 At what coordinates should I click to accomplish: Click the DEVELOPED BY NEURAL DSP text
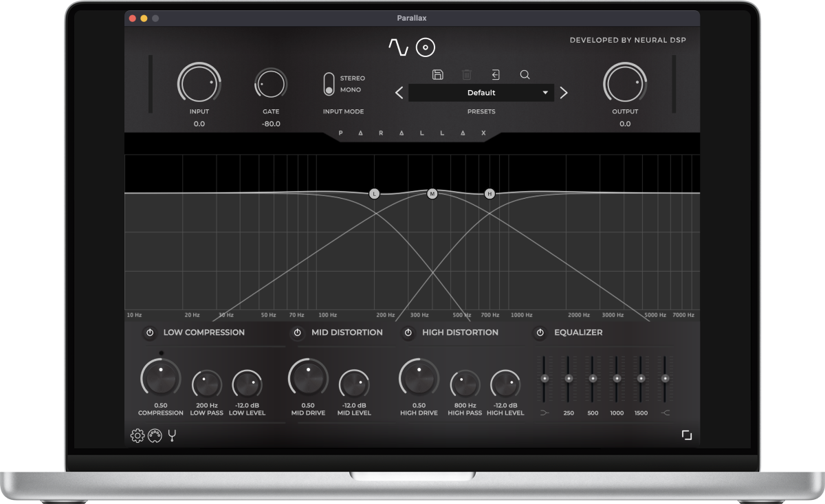pyautogui.click(x=628, y=40)
